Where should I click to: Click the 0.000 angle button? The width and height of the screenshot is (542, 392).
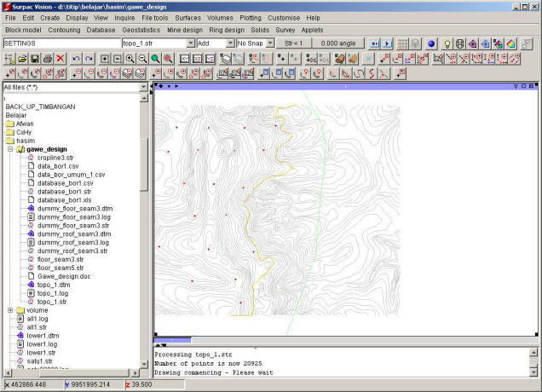(338, 43)
